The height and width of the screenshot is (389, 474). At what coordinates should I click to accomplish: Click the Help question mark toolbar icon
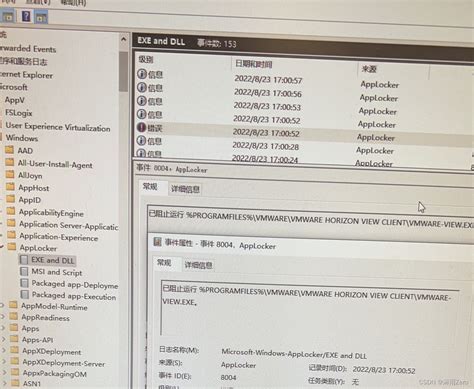tap(26, 16)
